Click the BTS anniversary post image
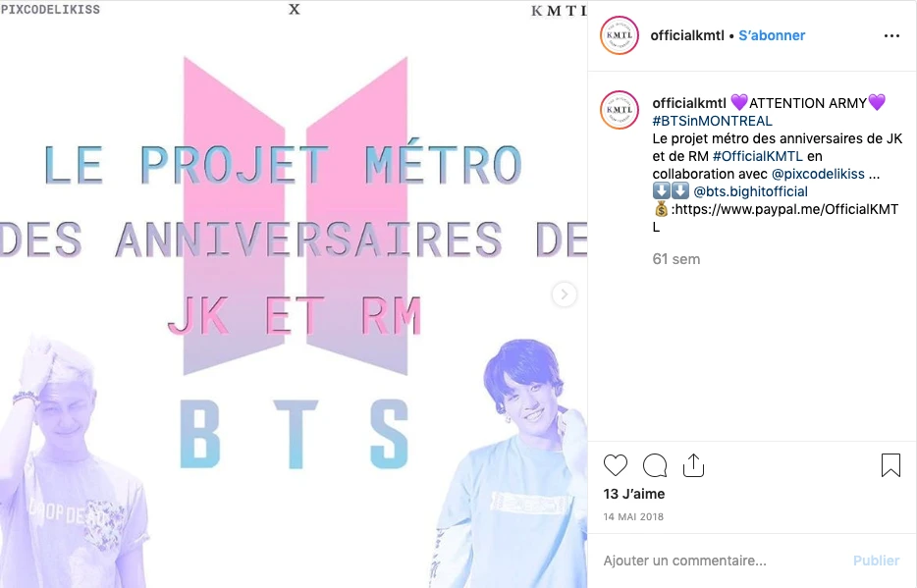This screenshot has height=588, width=917. tap(294, 294)
